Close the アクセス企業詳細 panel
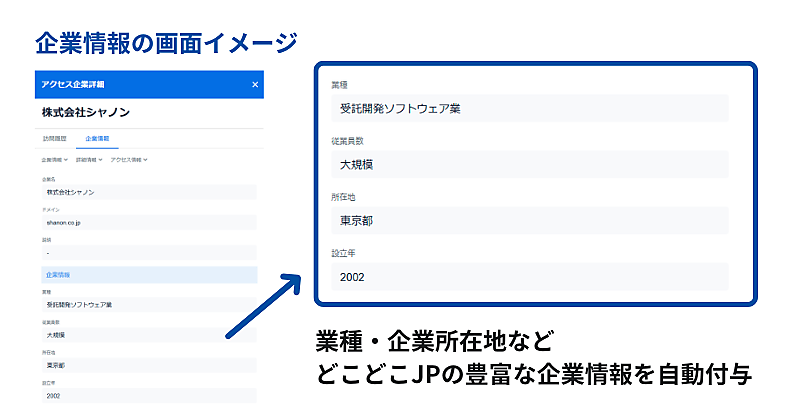The width and height of the screenshot is (800, 420). tap(255, 85)
